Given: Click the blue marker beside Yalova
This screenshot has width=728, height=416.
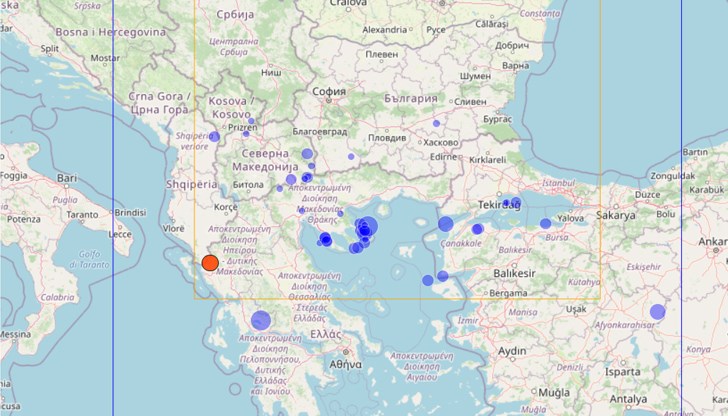Looking at the screenshot, I should [x=545, y=224].
